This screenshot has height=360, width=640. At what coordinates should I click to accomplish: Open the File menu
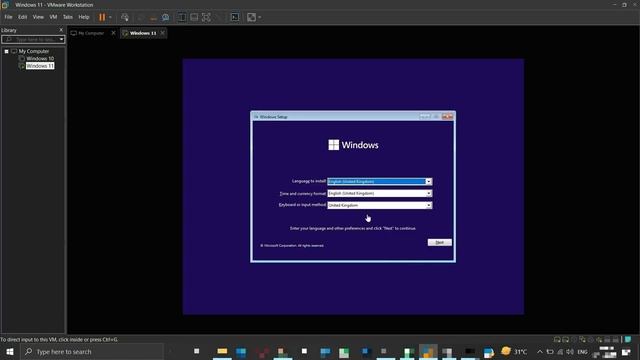[8, 17]
